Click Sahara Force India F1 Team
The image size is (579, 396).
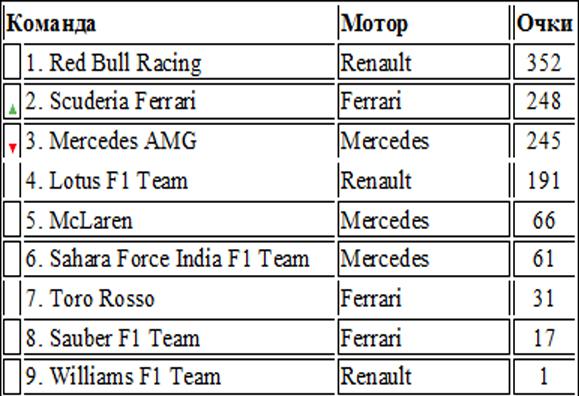(x=167, y=259)
